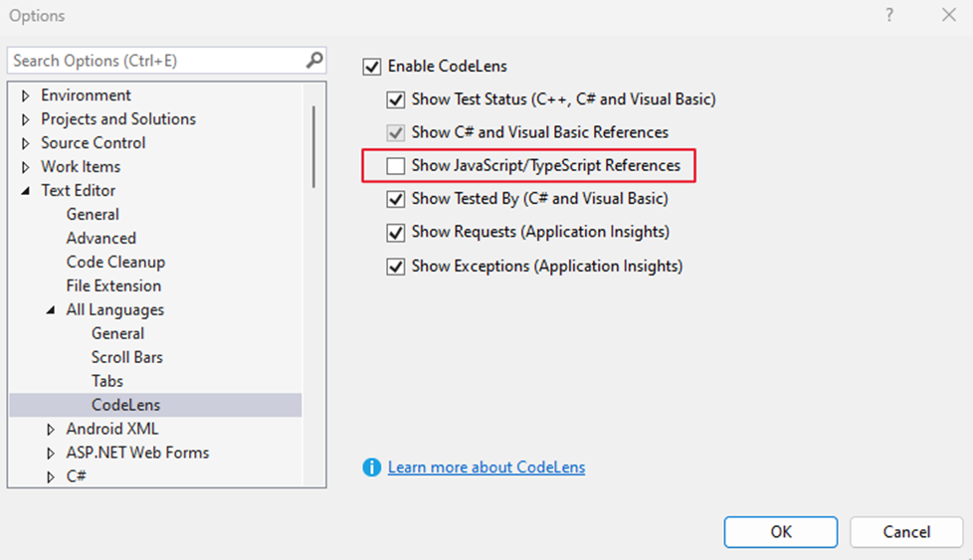Screen dimensions: 973x560
Task: Enable Show JavaScript/TypeScript References
Action: pos(395,165)
